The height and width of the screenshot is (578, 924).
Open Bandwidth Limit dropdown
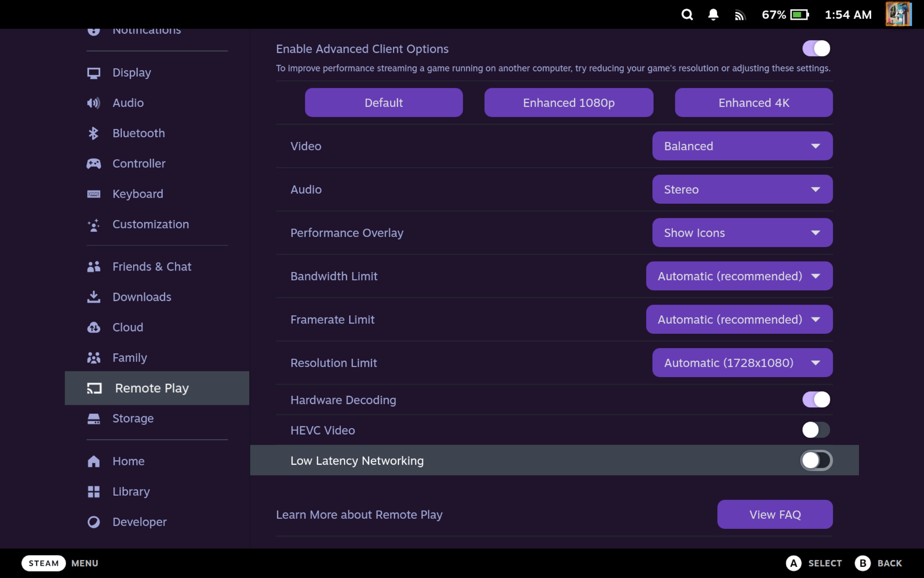coord(739,276)
